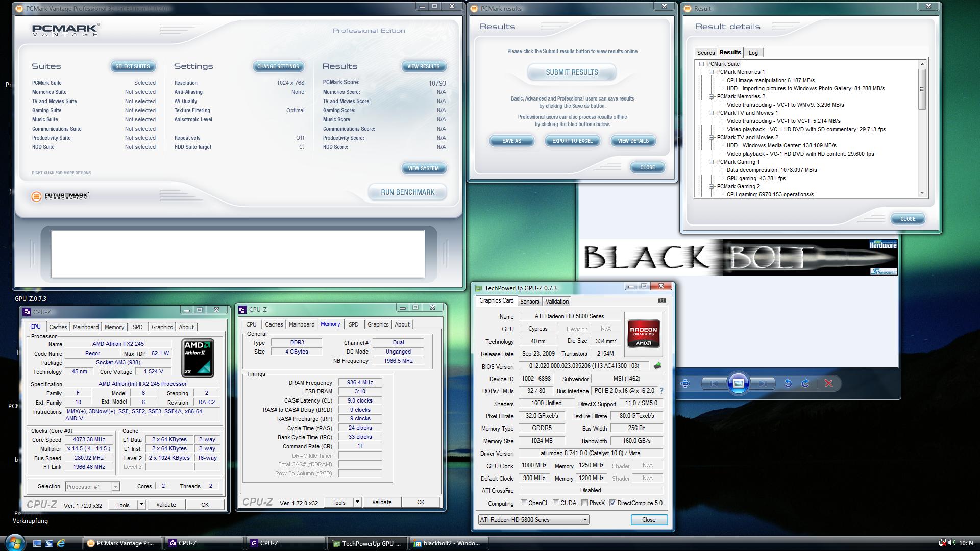Enable the CUDA checkbox in GPU-Z

tap(556, 503)
